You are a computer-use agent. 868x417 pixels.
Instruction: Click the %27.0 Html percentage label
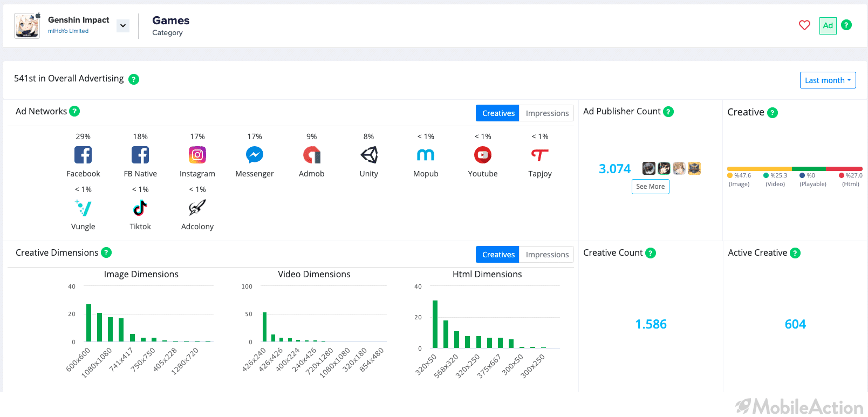click(854, 175)
